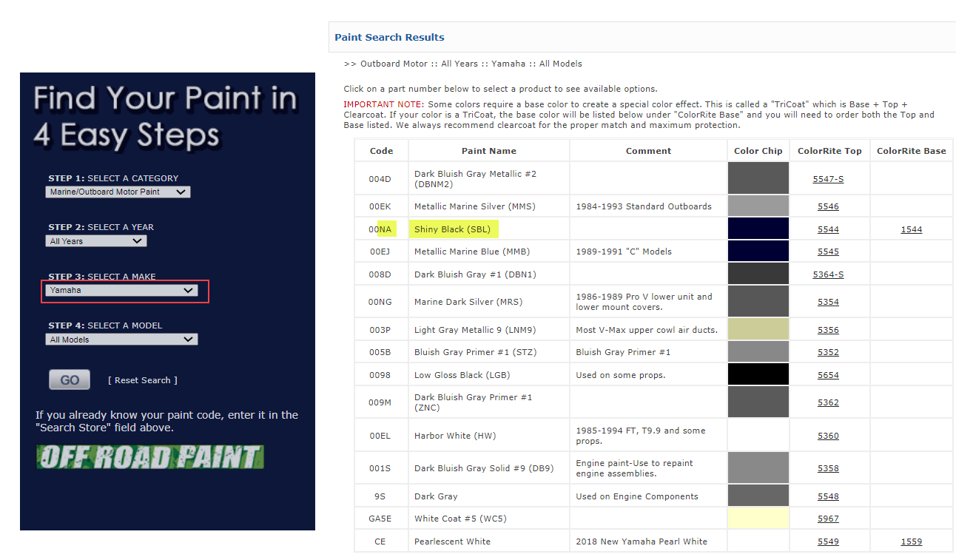Select code 004D cell

(x=381, y=179)
